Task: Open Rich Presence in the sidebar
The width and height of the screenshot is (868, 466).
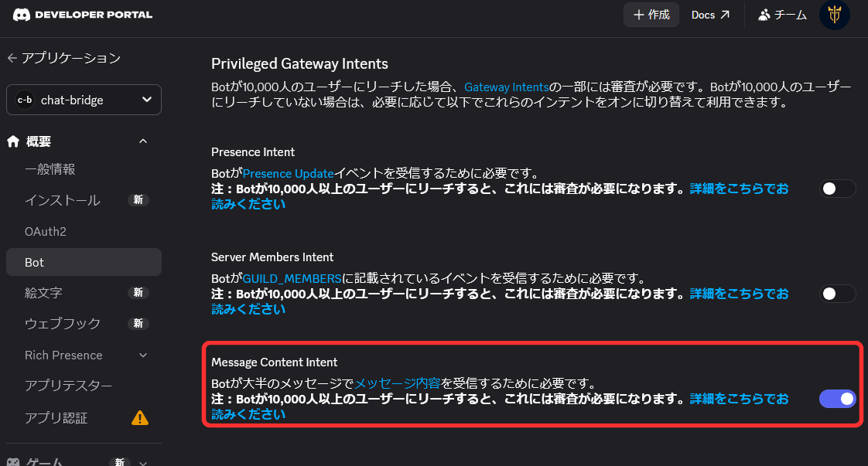Action: tap(63, 355)
